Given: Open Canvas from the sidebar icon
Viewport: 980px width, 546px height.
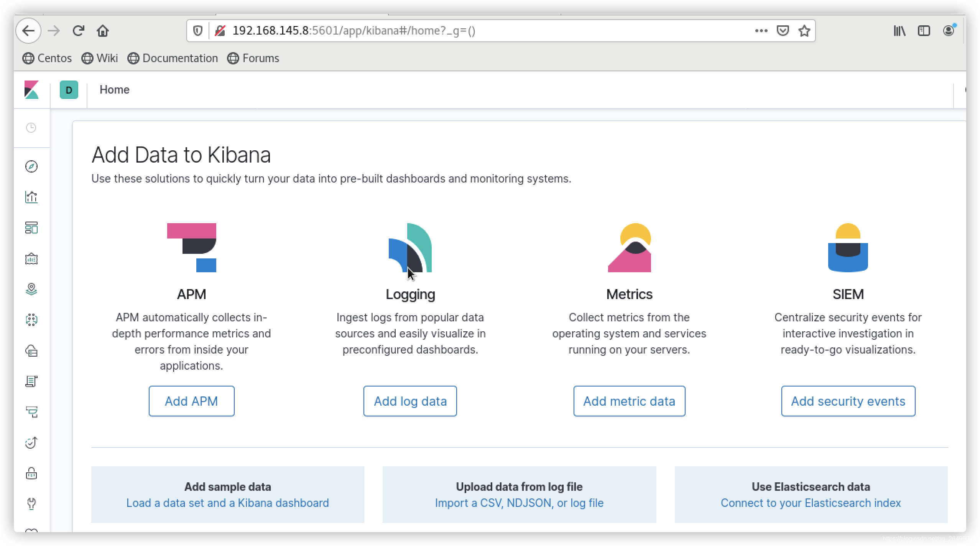Looking at the screenshot, I should [31, 259].
